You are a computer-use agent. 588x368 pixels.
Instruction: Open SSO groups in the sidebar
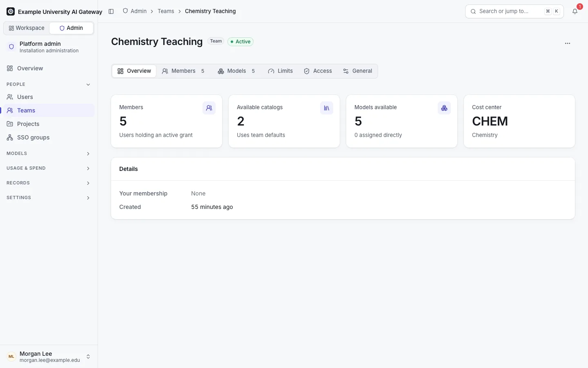coord(49,137)
